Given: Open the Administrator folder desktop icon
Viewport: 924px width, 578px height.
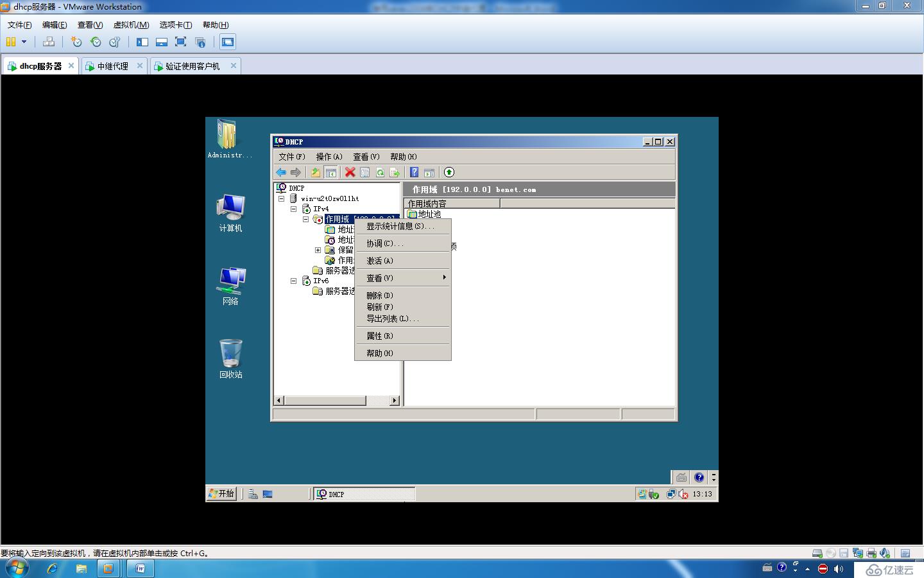Looking at the screenshot, I should [x=229, y=139].
